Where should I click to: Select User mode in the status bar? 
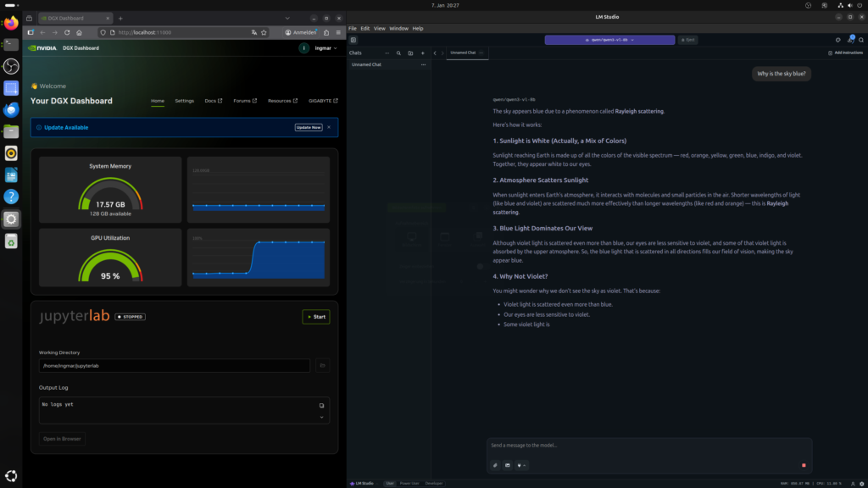389,483
